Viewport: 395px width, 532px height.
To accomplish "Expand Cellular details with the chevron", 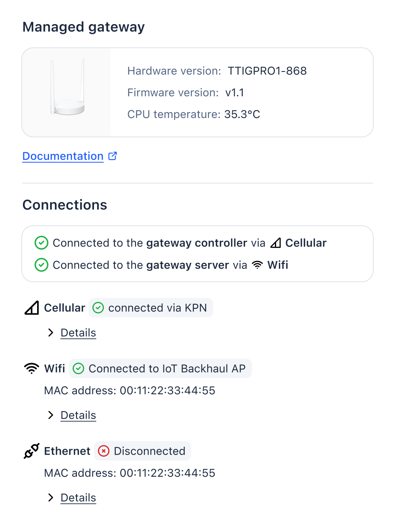I will (51, 333).
